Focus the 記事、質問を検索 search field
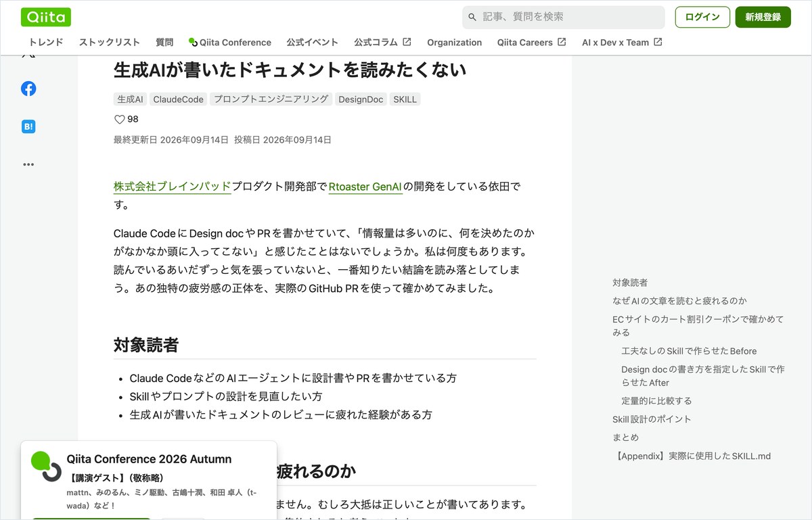The height and width of the screenshot is (520, 812). (564, 17)
